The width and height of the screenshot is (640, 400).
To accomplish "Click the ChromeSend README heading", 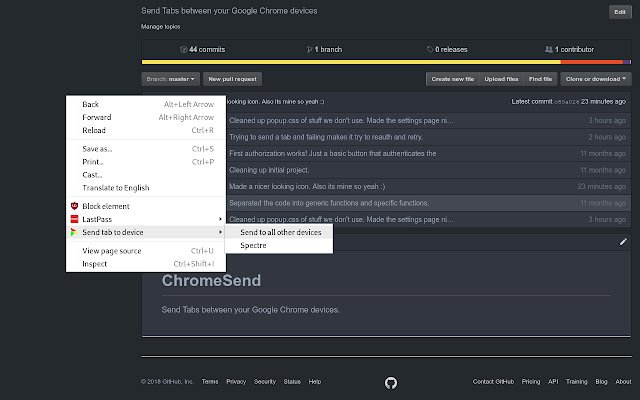I will (x=211, y=281).
